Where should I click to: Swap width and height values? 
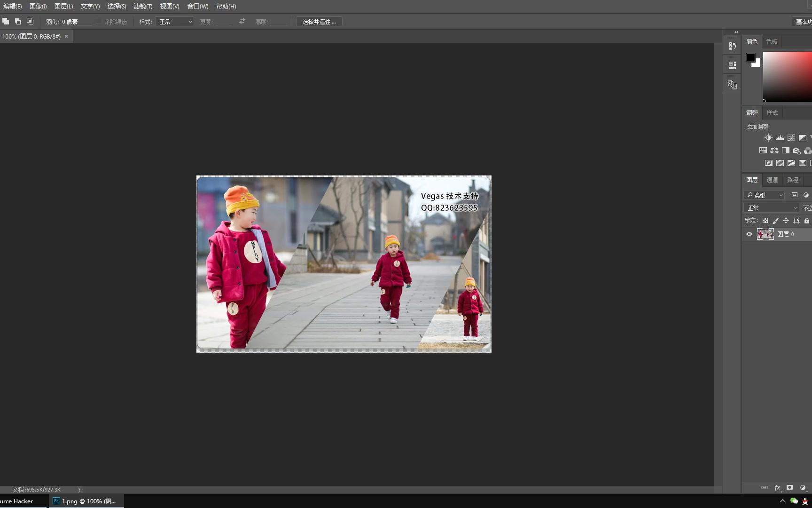click(242, 22)
